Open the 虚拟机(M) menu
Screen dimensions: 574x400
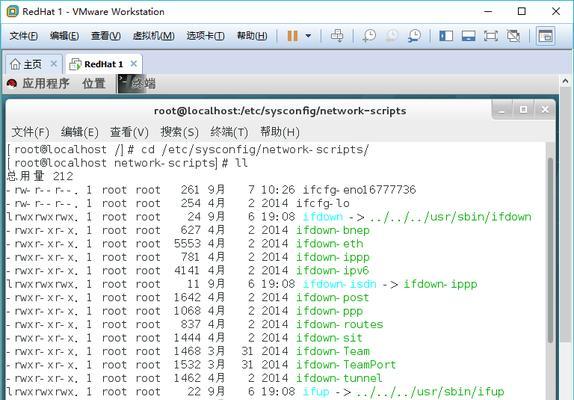pyautogui.click(x=153, y=36)
